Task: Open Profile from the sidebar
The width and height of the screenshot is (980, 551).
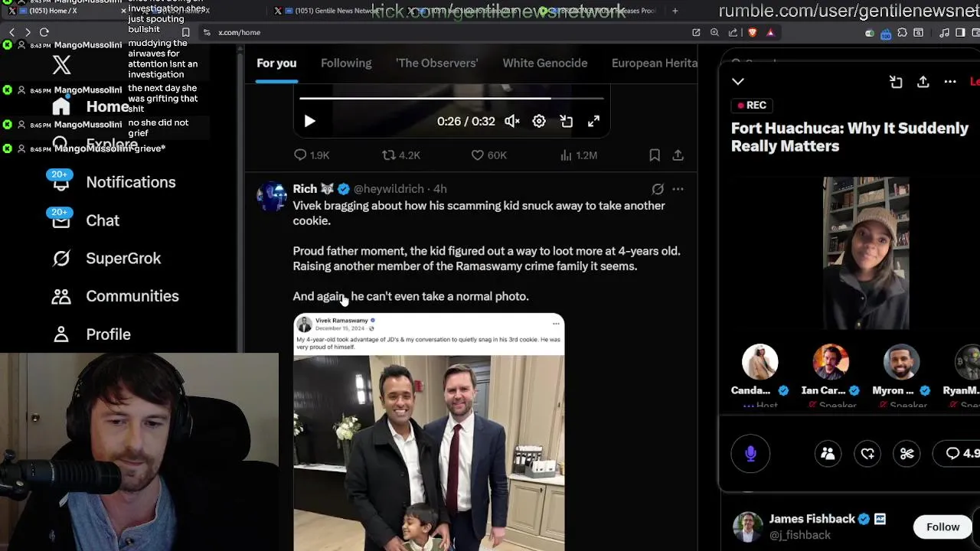Action: 91,334
